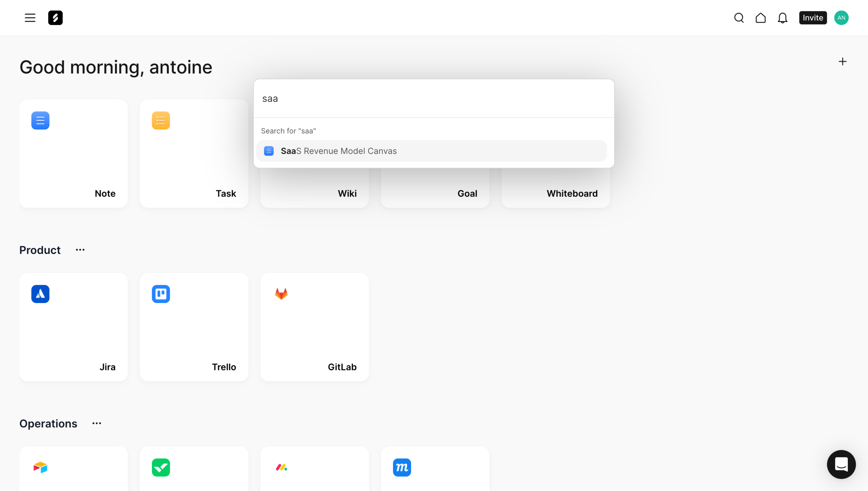Click Search for "saa" option

(288, 131)
